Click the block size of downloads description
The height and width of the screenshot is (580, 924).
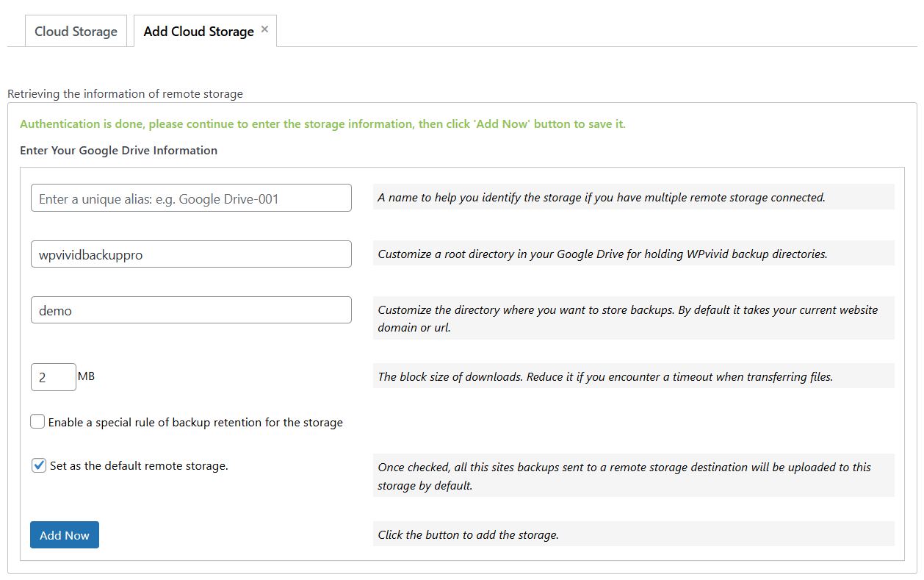coord(605,376)
